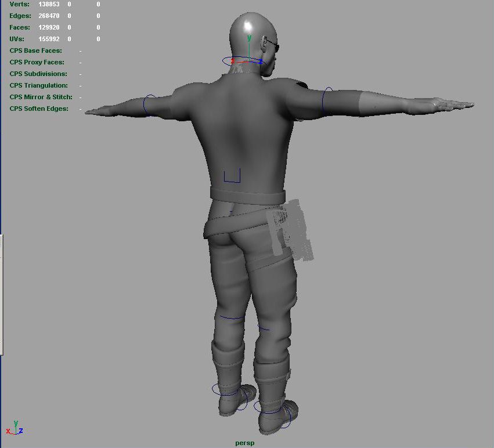Screen dimensions: 494x448
Task: Click the CPS Mirror & Stitch label
Action: point(41,97)
